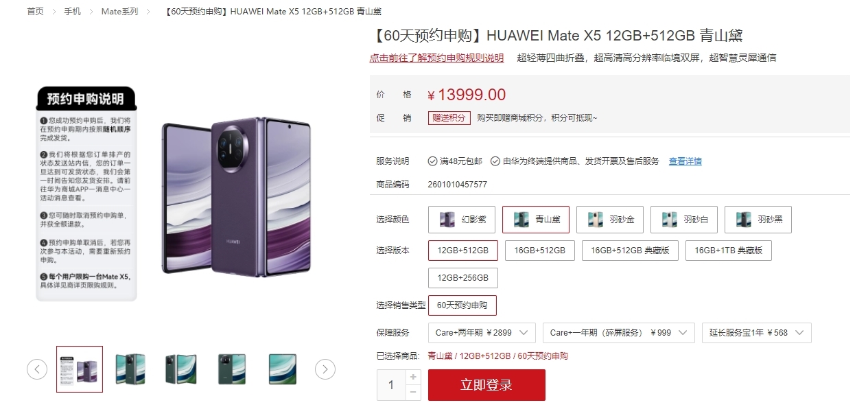This screenshot has height=418, width=868.
Task: Expand the 延长服务宝1年 ¥568 dropdown
Action: point(757,333)
